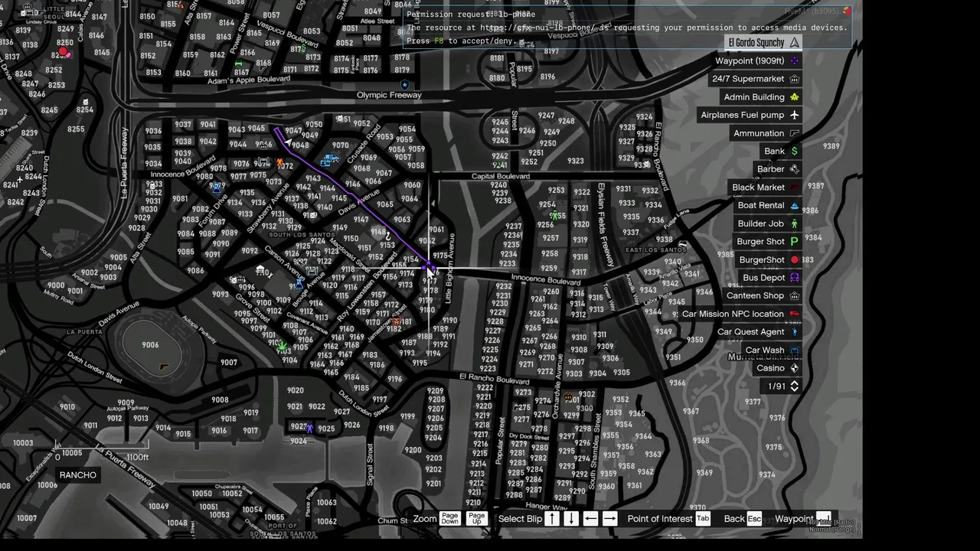The width and height of the screenshot is (980, 551).
Task: Select blip with the left arrow key
Action: tap(590, 519)
